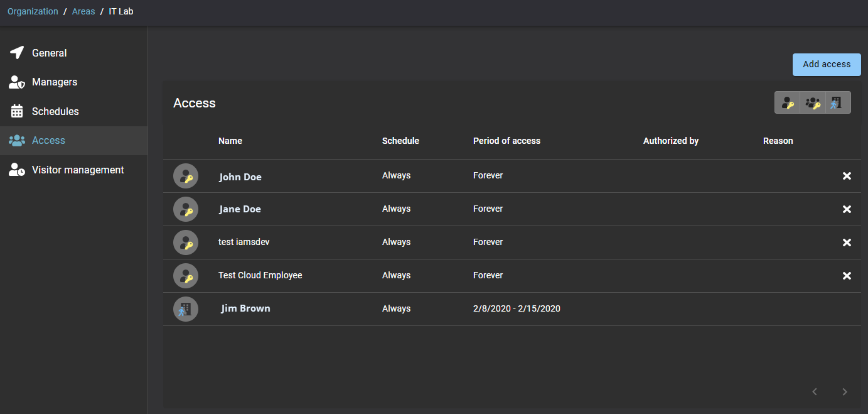Screen dimensions: 868x414
Task: Select the name test iamsdev
Action: (244, 242)
